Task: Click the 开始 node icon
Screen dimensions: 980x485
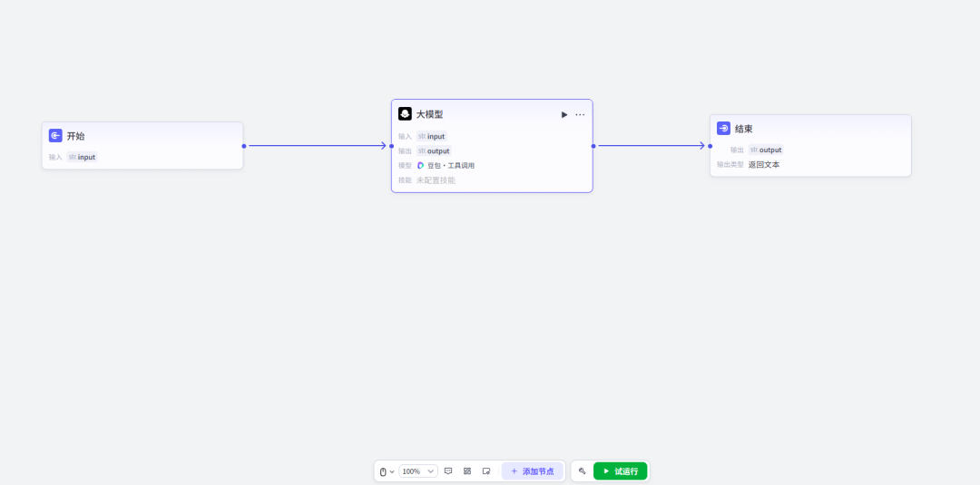Action: coord(55,135)
